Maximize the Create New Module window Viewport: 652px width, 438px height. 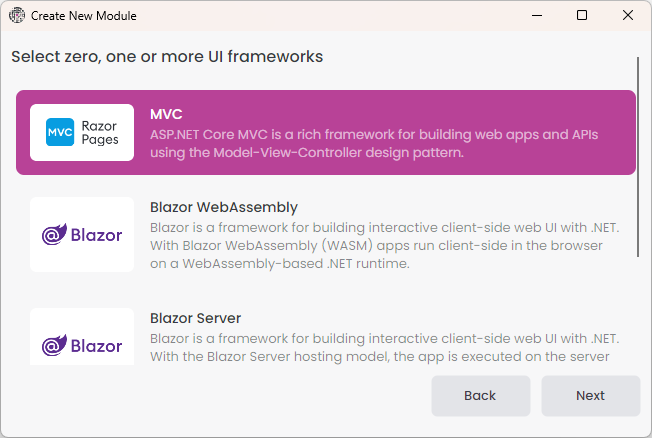[582, 16]
